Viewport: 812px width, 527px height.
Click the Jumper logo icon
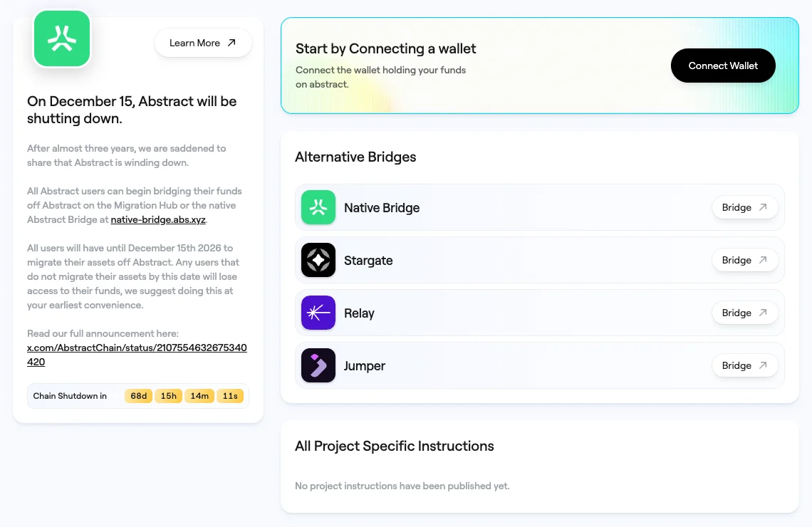(318, 365)
